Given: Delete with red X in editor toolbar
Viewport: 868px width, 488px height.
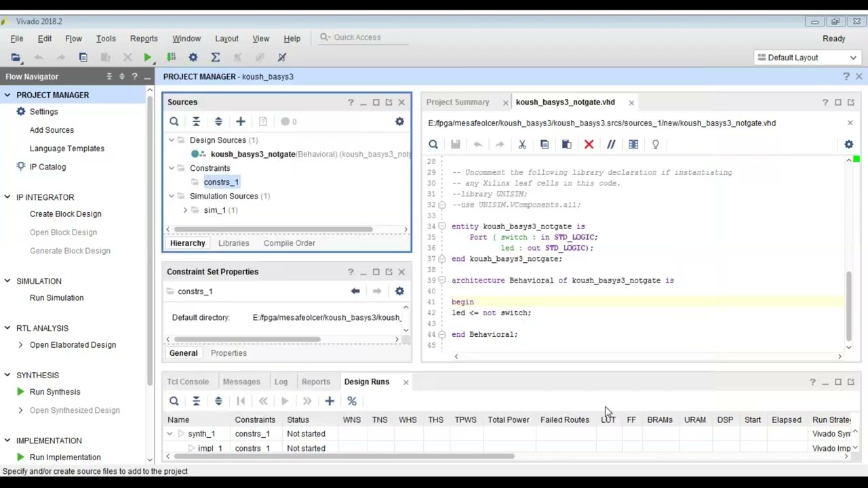Looking at the screenshot, I should pyautogui.click(x=589, y=144).
